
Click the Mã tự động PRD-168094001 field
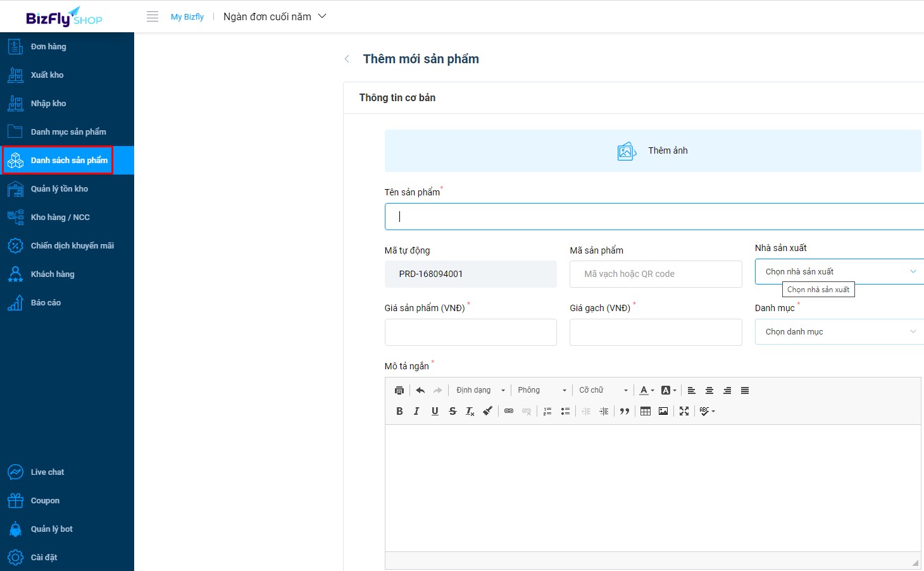pos(471,274)
